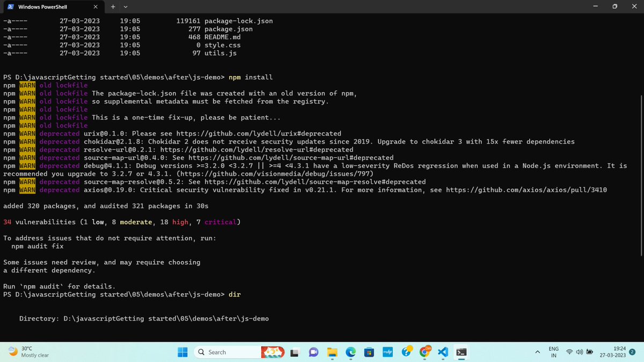Check battery status from the system tray
This screenshot has height=362, width=644.
pyautogui.click(x=588, y=352)
